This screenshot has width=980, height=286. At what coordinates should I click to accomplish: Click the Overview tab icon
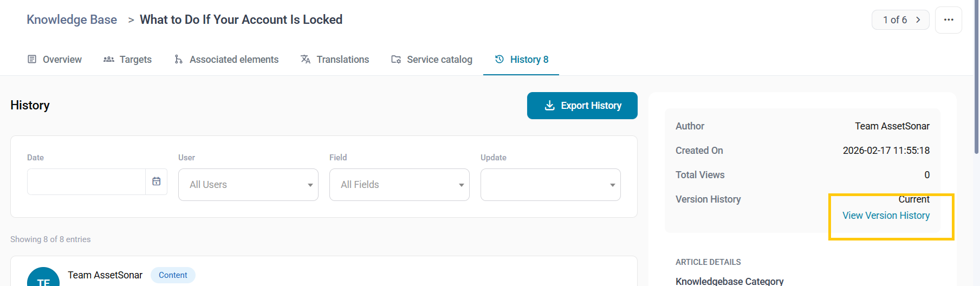point(32,59)
